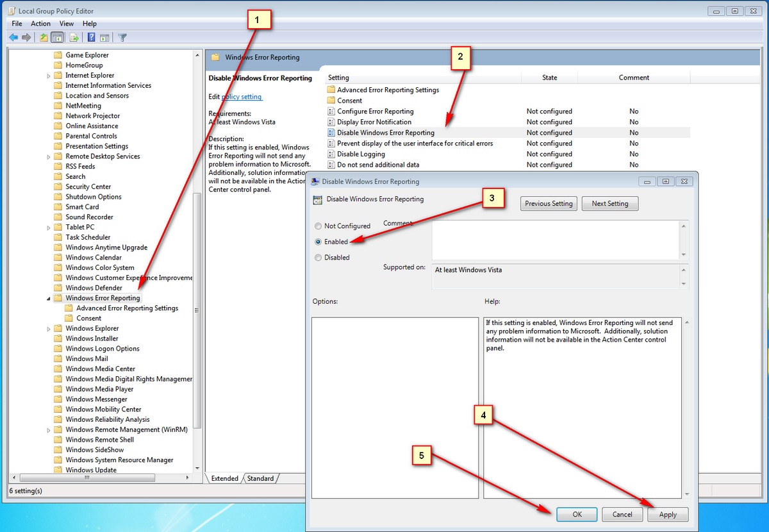
Task: Expand the Windows Explorer tree node
Action: point(49,329)
